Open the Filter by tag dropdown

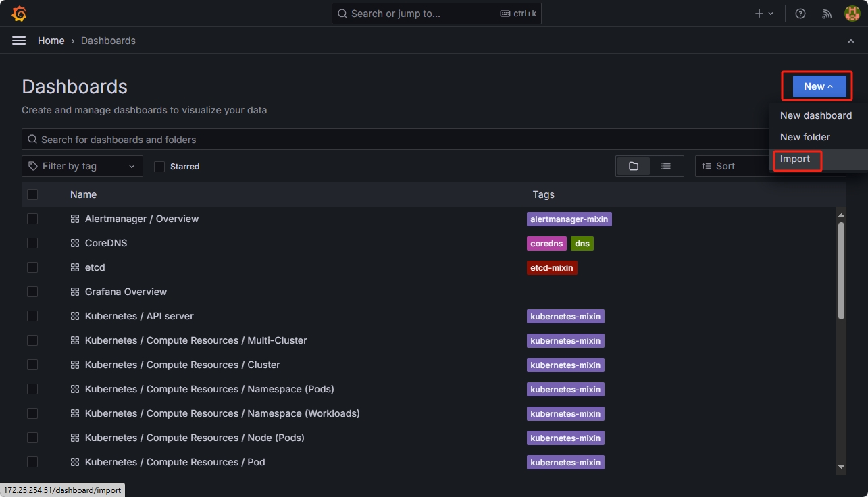(x=82, y=166)
